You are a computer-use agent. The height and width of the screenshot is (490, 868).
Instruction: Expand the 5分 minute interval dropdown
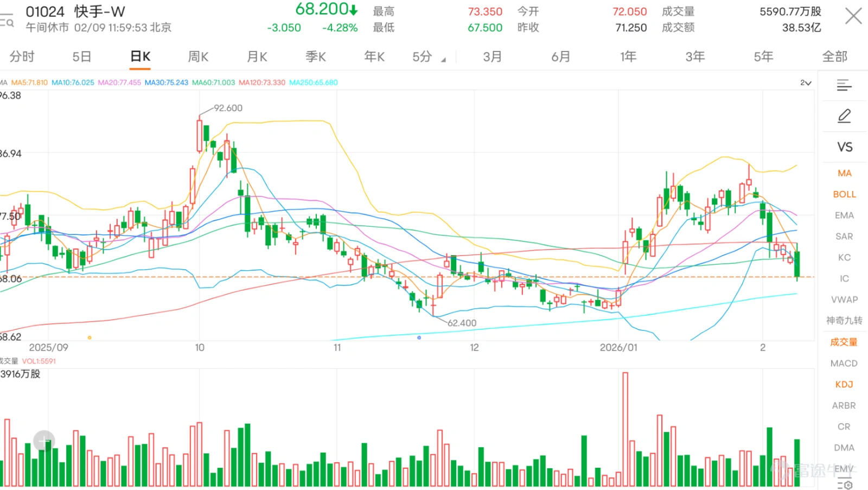pos(429,56)
